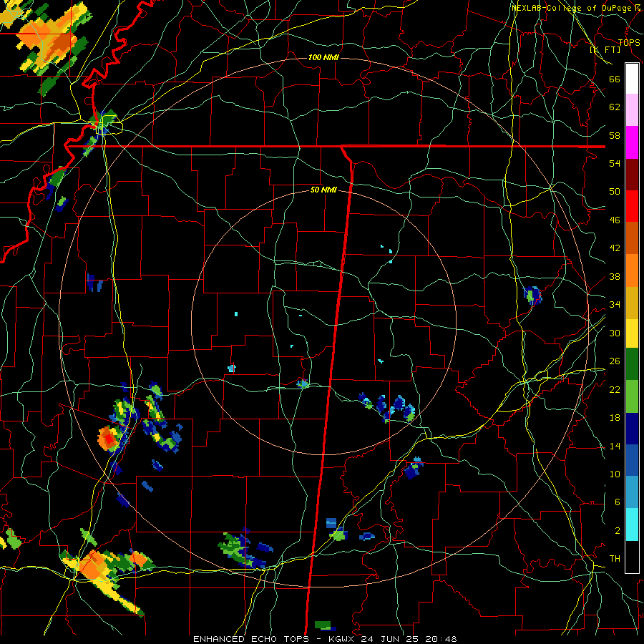Viewport: 644px width, 644px height.
Task: Click the 'TOPS' legend heading
Action: point(629,42)
